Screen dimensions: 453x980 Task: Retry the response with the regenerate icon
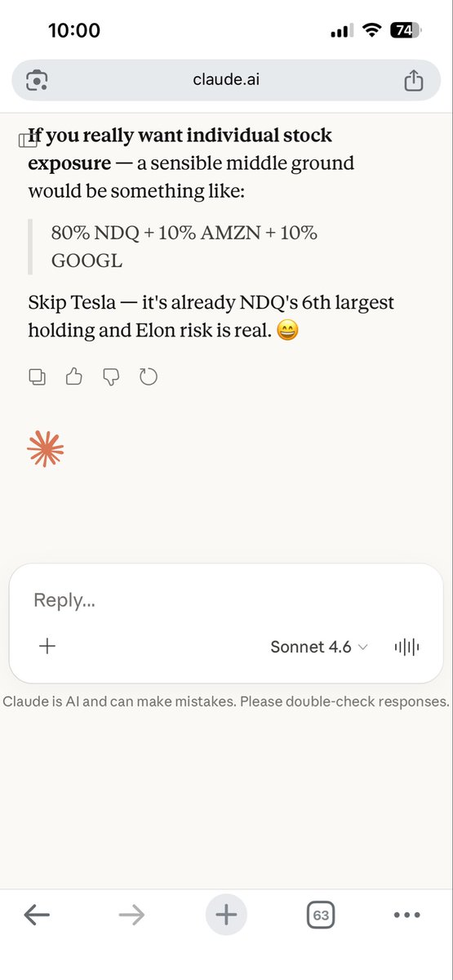click(149, 376)
